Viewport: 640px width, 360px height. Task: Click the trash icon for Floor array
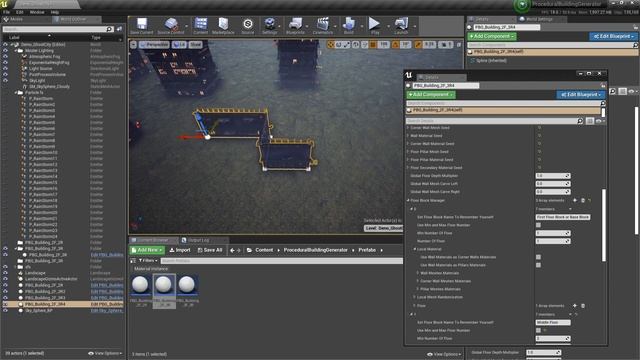tap(583, 306)
